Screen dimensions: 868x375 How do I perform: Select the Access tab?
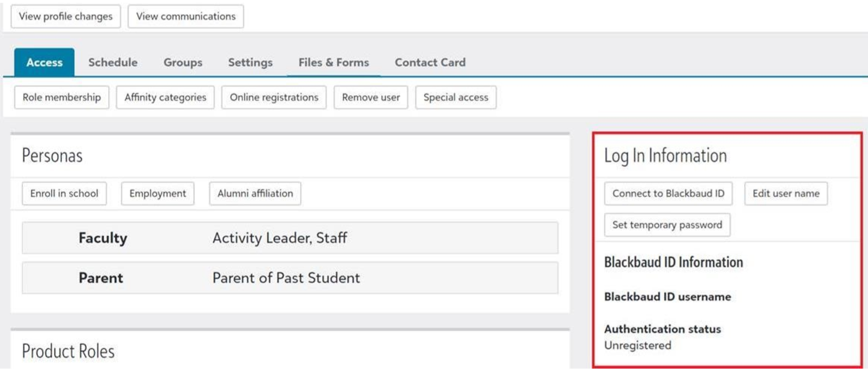(45, 62)
